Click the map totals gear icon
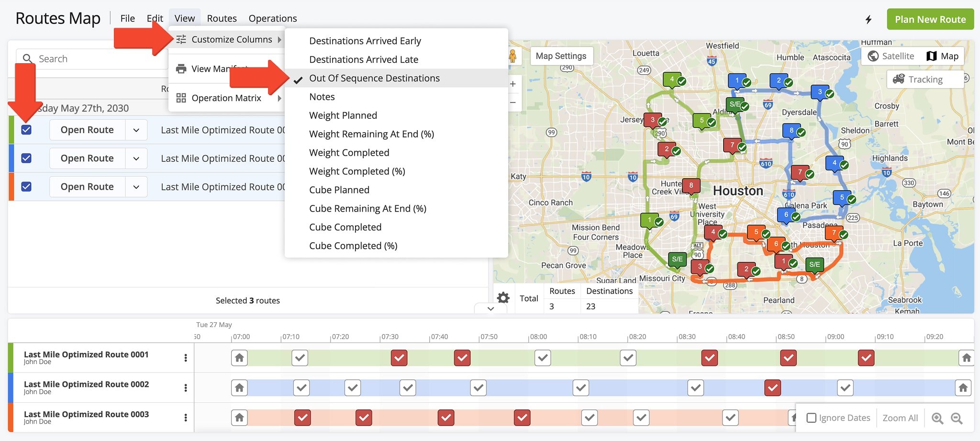Viewport: 980px width, 441px height. [x=503, y=298]
